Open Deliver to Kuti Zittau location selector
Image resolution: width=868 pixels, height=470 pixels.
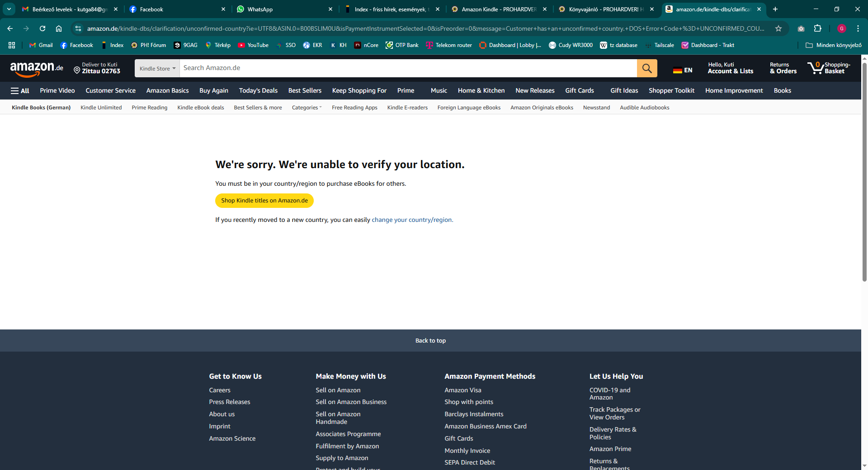click(97, 68)
